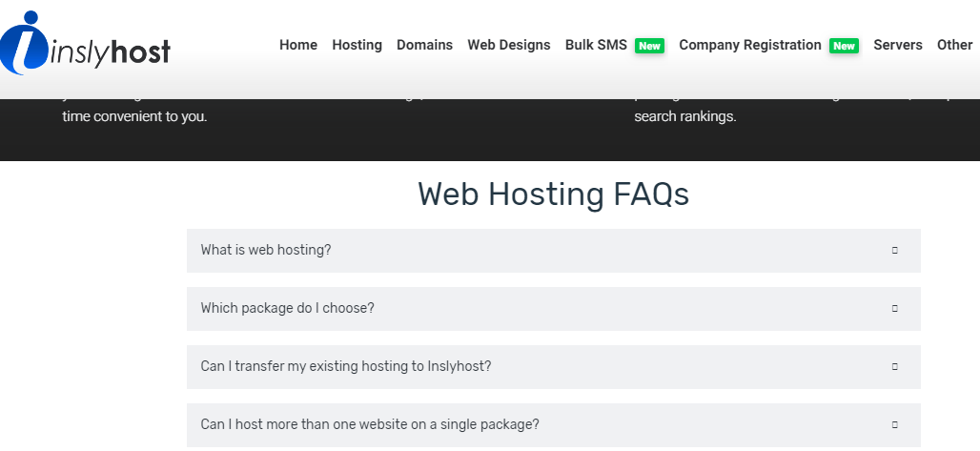Expand the 'What is web hosting?' question
This screenshot has width=980, height=451.
click(x=553, y=250)
